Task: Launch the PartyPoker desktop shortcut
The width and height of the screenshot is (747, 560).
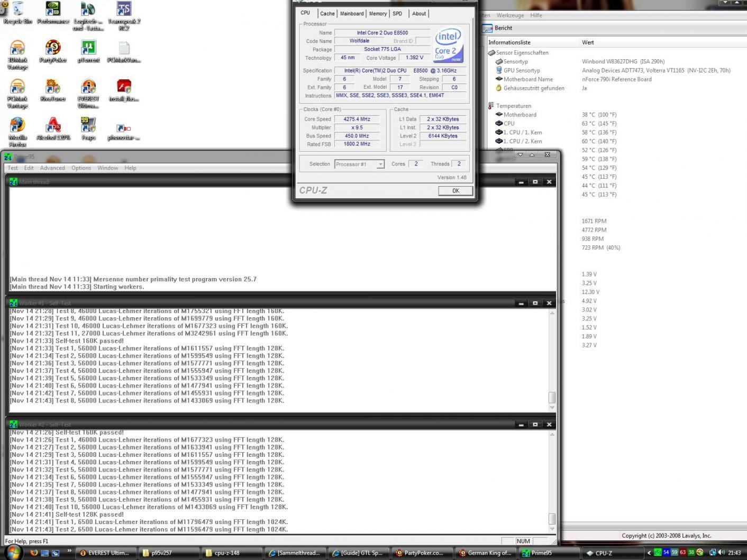Action: point(53,51)
